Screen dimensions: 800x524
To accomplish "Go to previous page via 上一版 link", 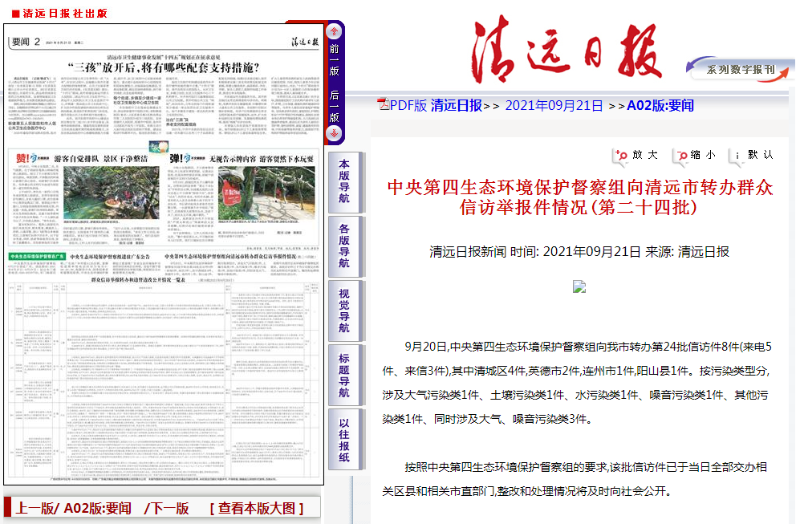I will pos(36,508).
